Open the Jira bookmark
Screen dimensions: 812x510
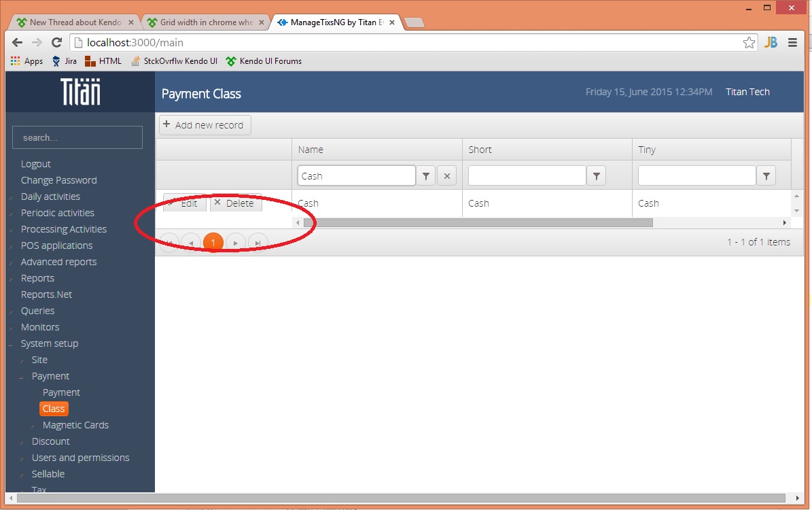tap(65, 61)
